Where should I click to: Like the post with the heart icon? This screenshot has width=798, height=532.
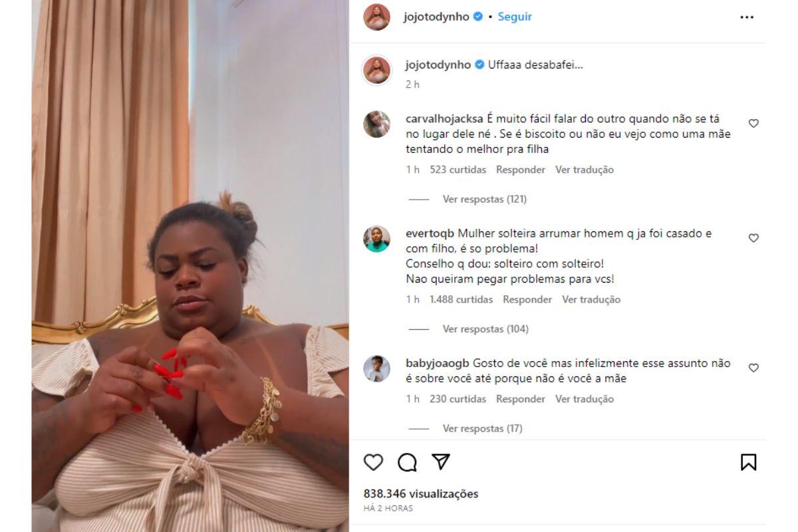point(374,462)
